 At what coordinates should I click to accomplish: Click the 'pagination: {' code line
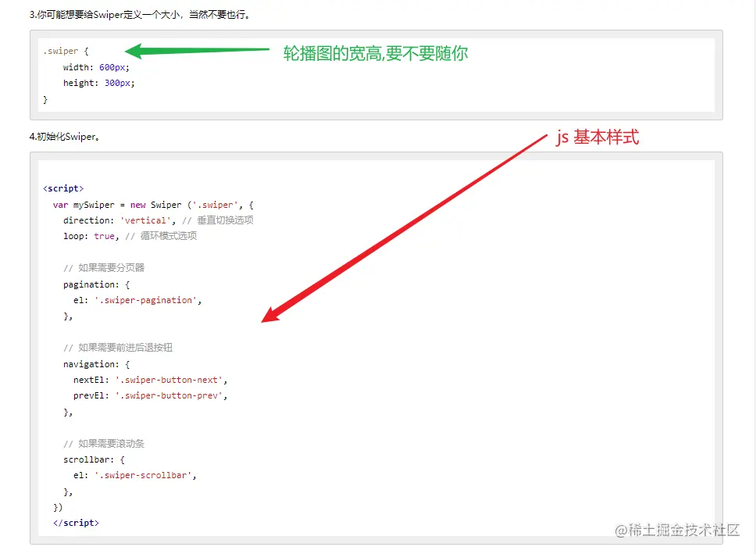[96, 284]
